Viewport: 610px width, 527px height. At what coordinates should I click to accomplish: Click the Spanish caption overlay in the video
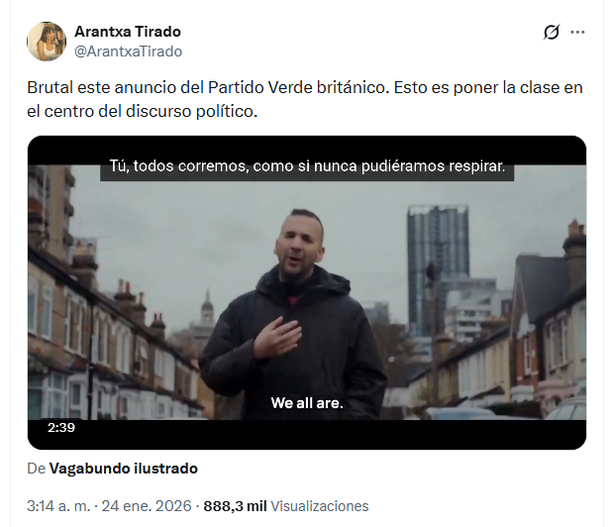point(307,166)
